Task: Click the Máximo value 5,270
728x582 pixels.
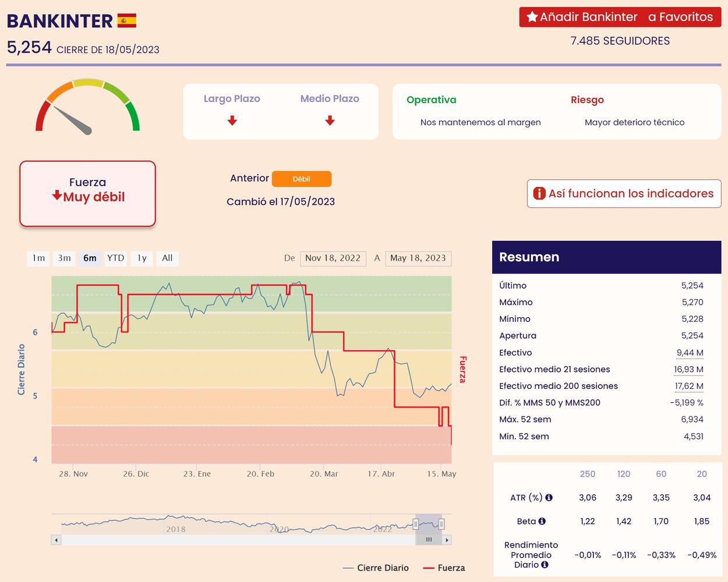Action: [x=692, y=303]
